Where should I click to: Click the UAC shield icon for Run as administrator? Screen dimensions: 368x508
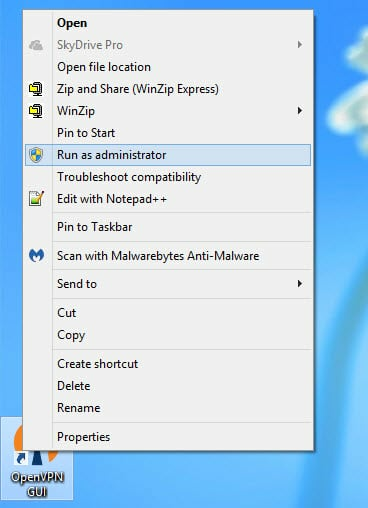pos(36,155)
